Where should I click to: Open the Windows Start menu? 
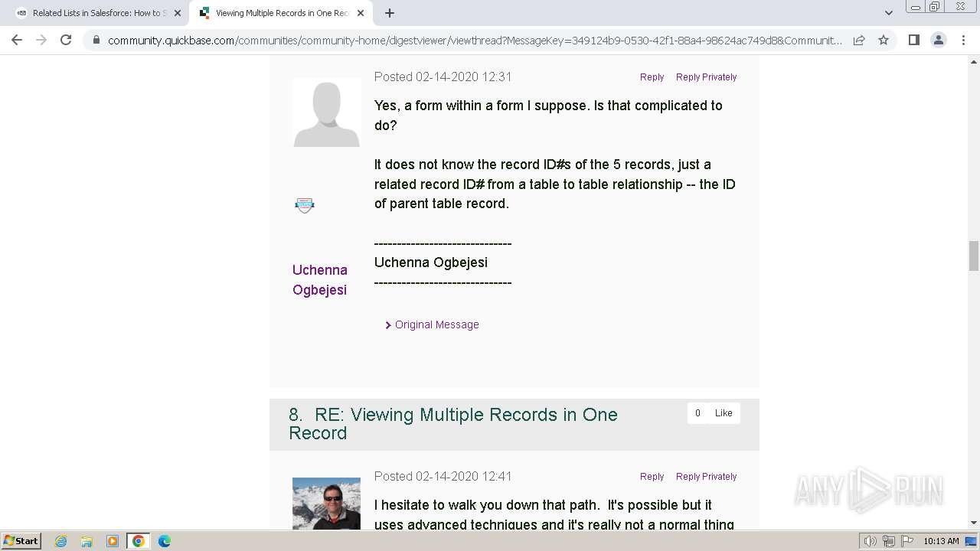[x=21, y=541]
